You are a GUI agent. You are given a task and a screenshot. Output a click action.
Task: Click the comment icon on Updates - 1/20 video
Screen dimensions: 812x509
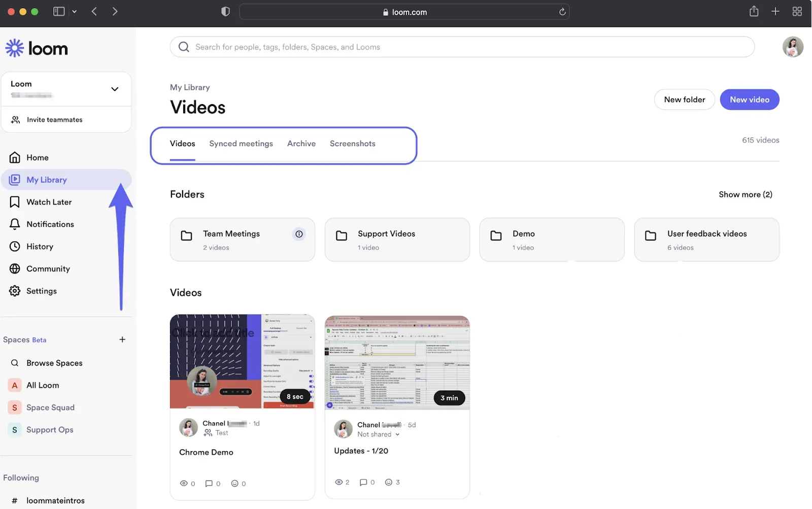[x=363, y=482]
